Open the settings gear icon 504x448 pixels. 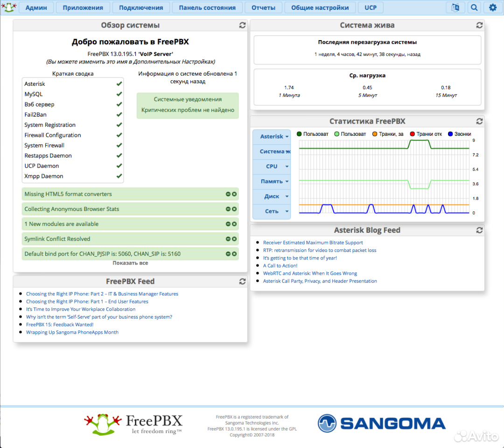tap(493, 7)
